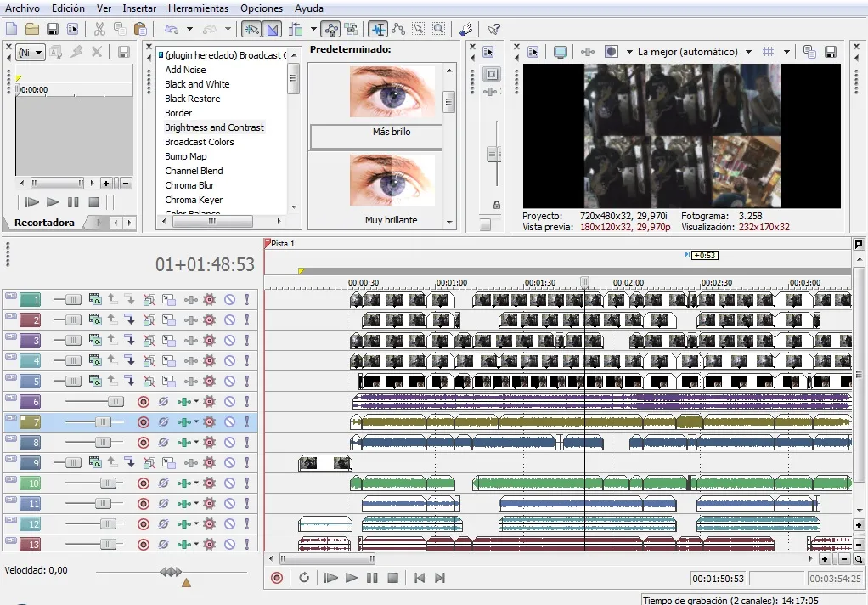The height and width of the screenshot is (605, 868).
Task: Click the What's This help icon
Action: coord(493,29)
